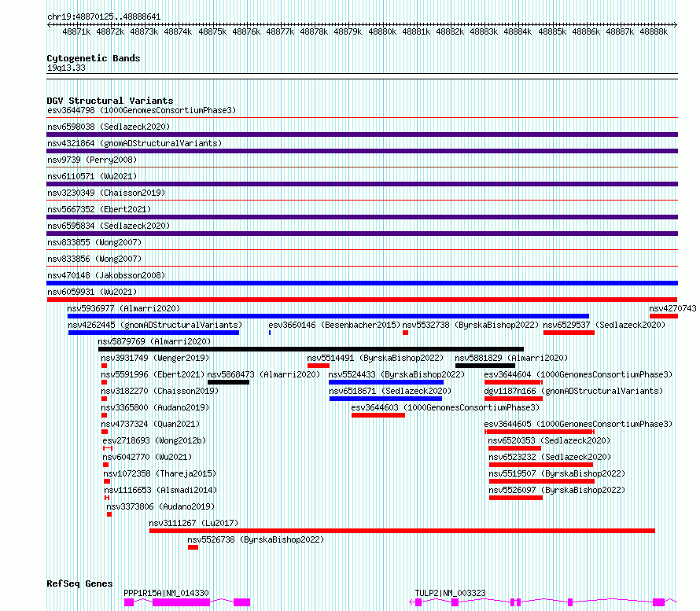Click esv3644603 1000Genomes red bar
The image size is (700, 611).
pos(378,415)
